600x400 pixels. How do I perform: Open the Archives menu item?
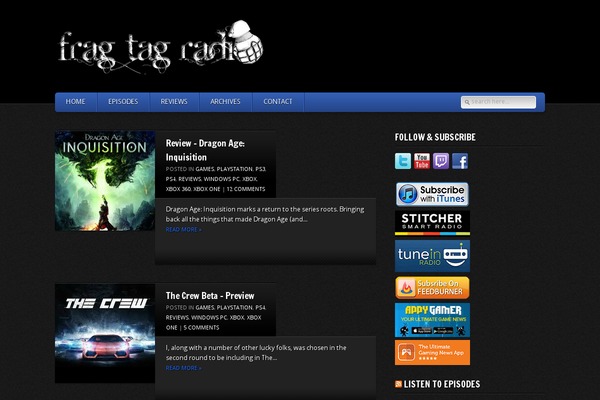pyautogui.click(x=225, y=102)
